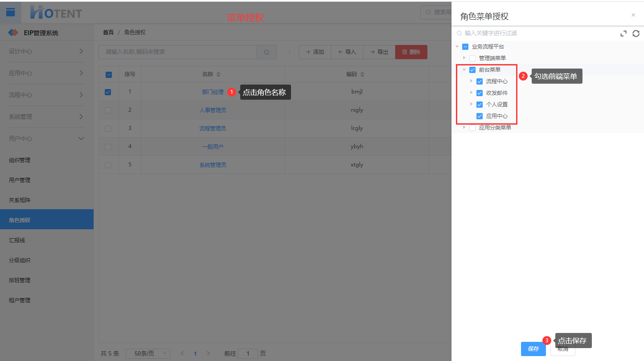Screen dimensions: 644x361
Task: Close the 角色菜单授权 panel with the X
Action: [x=633, y=15]
